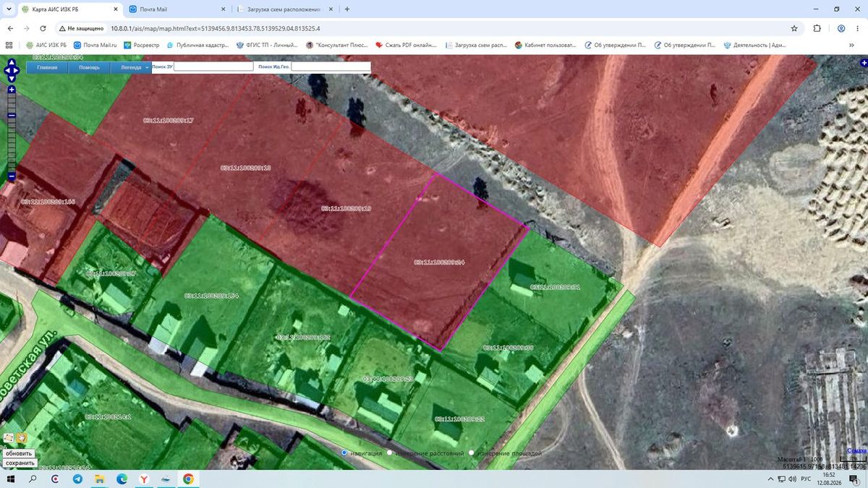The image size is (868, 488).
Task: Focus the Поиск ЗУ search field
Action: click(x=213, y=67)
